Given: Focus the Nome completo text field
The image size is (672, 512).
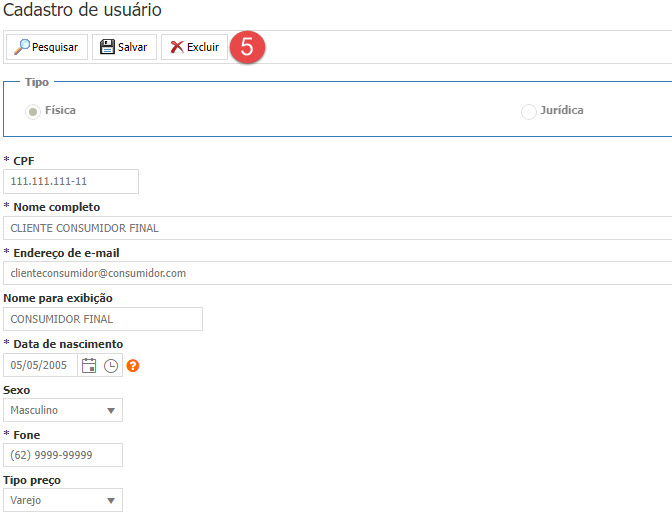Looking at the screenshot, I should tap(336, 228).
